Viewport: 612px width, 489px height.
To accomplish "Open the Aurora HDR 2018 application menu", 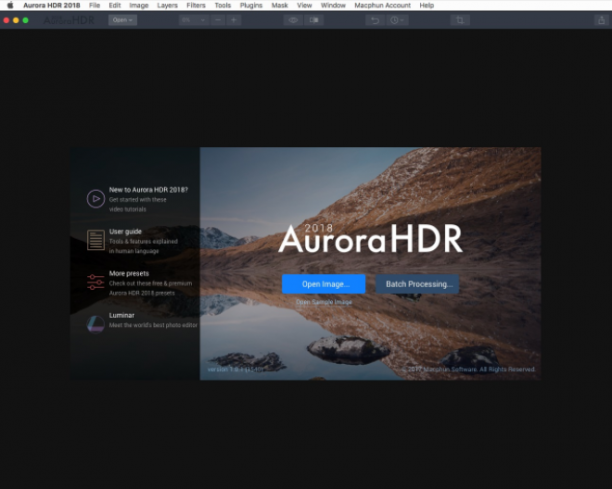I will 52,5.
